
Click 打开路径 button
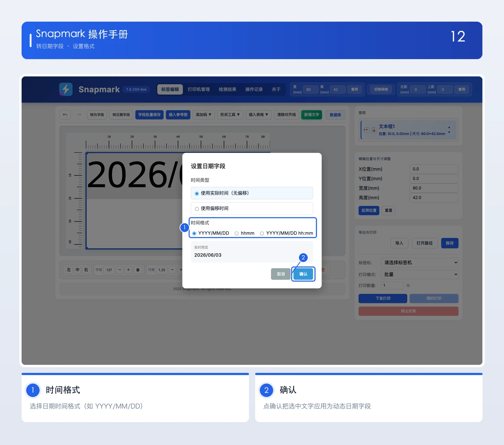click(x=424, y=243)
